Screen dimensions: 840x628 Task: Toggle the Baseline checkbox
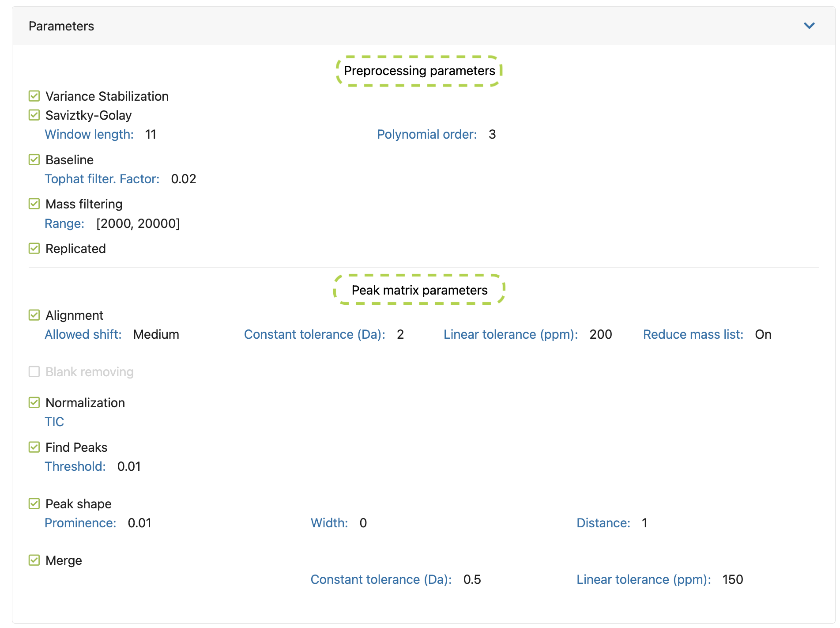(x=34, y=159)
